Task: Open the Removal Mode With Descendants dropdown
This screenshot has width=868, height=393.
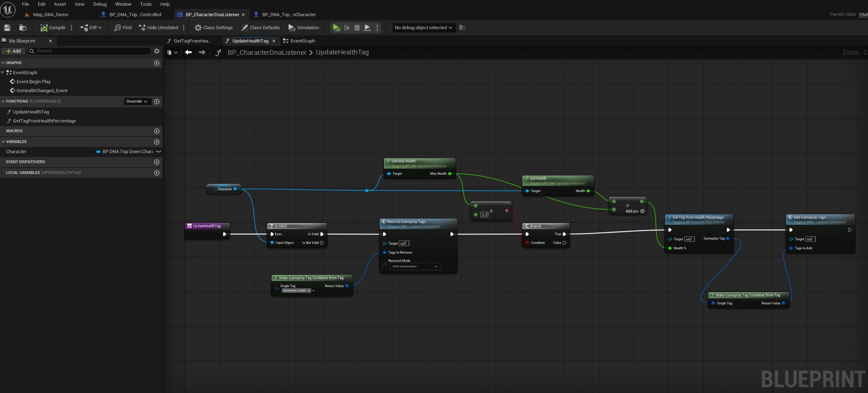Action: [x=415, y=267]
